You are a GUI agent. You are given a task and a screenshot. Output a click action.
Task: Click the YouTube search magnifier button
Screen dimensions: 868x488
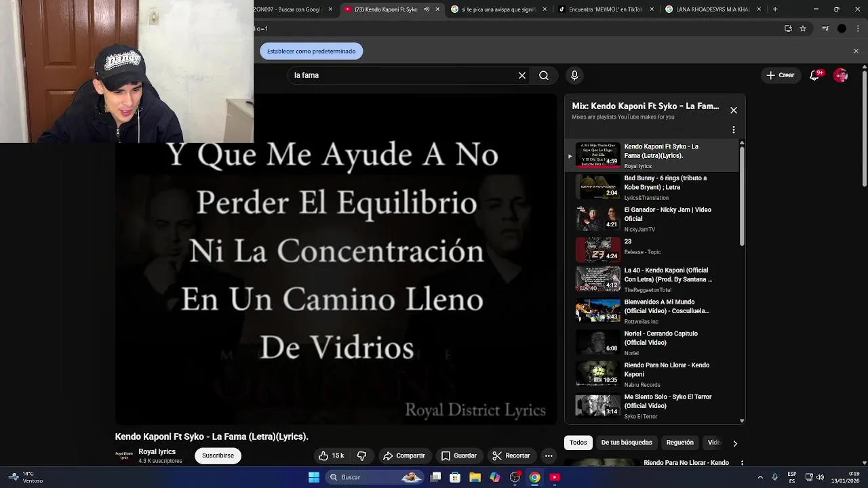point(544,75)
